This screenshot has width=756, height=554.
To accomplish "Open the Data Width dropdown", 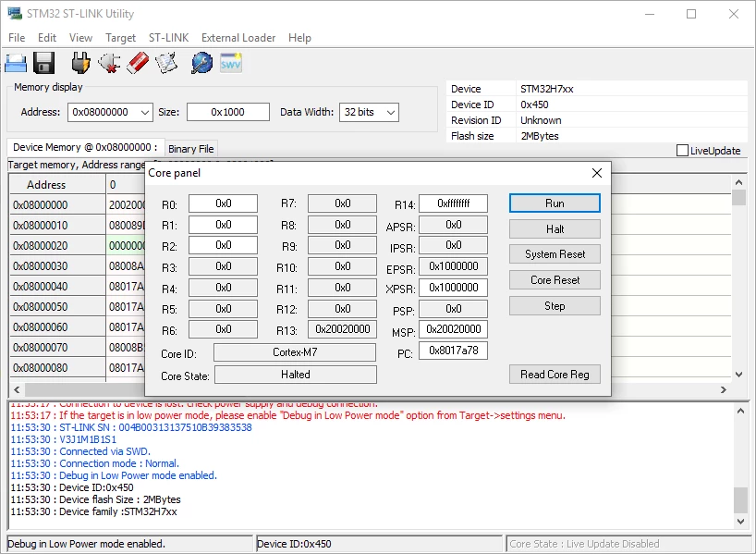I will click(391, 113).
